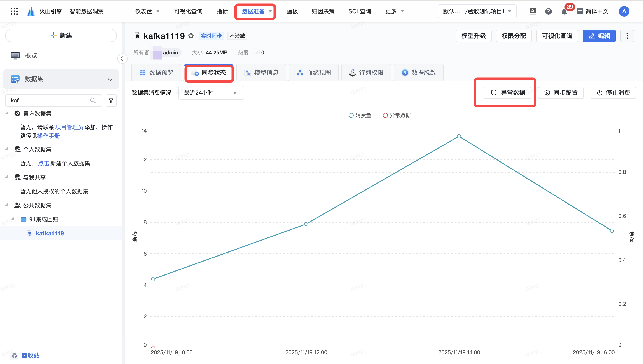Click 停止消费 to stop consumption
The width and height of the screenshot is (643, 364).
tap(613, 93)
